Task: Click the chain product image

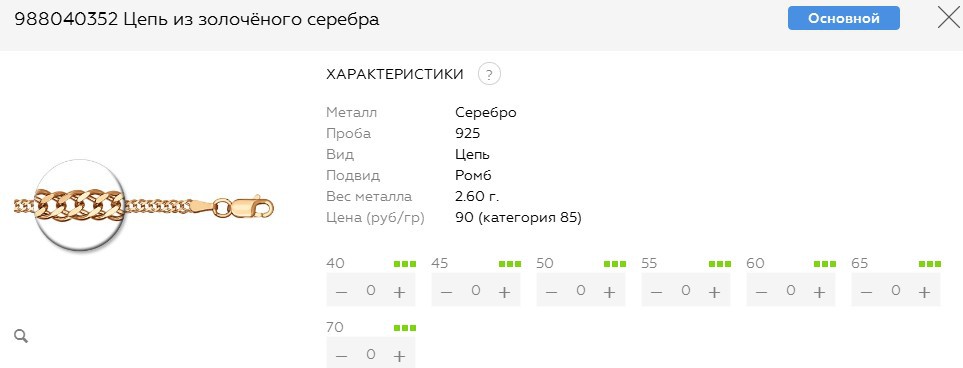Action: [x=143, y=205]
